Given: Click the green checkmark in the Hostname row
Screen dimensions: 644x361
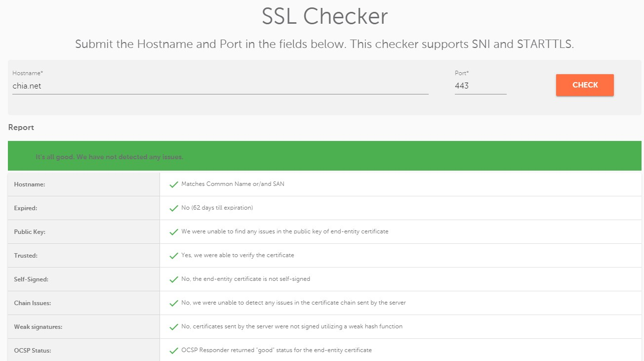Looking at the screenshot, I should tap(174, 184).
